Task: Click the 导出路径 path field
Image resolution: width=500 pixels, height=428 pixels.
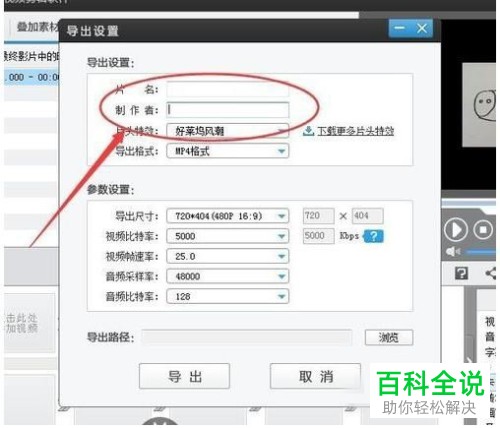Action: click(247, 338)
